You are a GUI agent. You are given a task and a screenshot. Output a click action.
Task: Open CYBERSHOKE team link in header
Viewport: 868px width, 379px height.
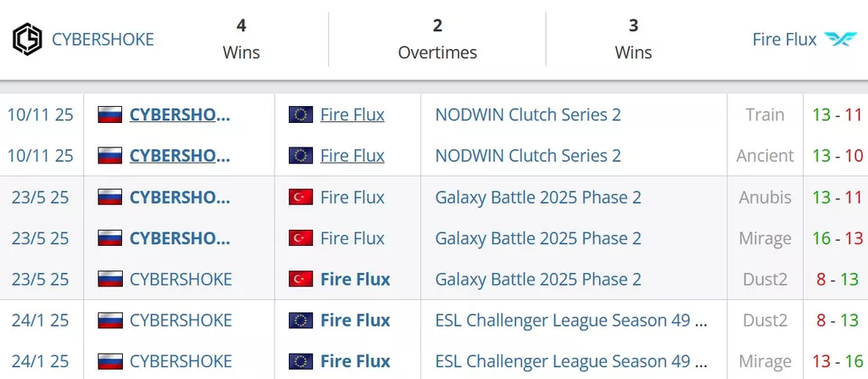pos(103,39)
